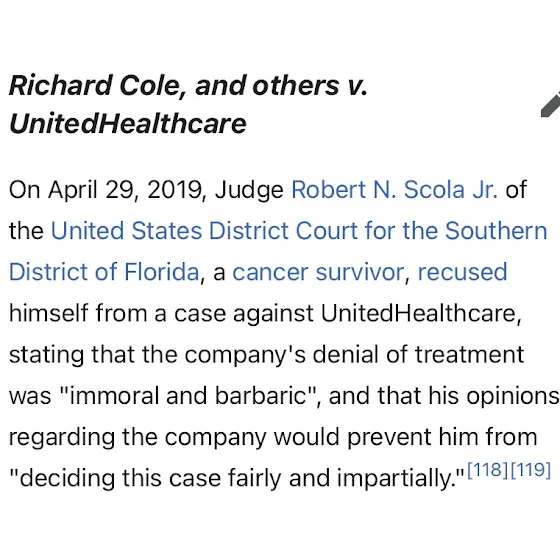Click the phrase "would prevent him from"
Image resolution: width=560 pixels, height=560 pixels.
[406, 437]
